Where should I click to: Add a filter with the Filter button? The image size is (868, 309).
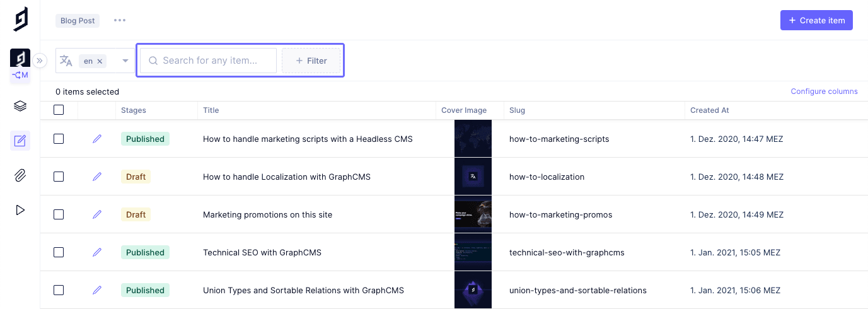(x=311, y=61)
